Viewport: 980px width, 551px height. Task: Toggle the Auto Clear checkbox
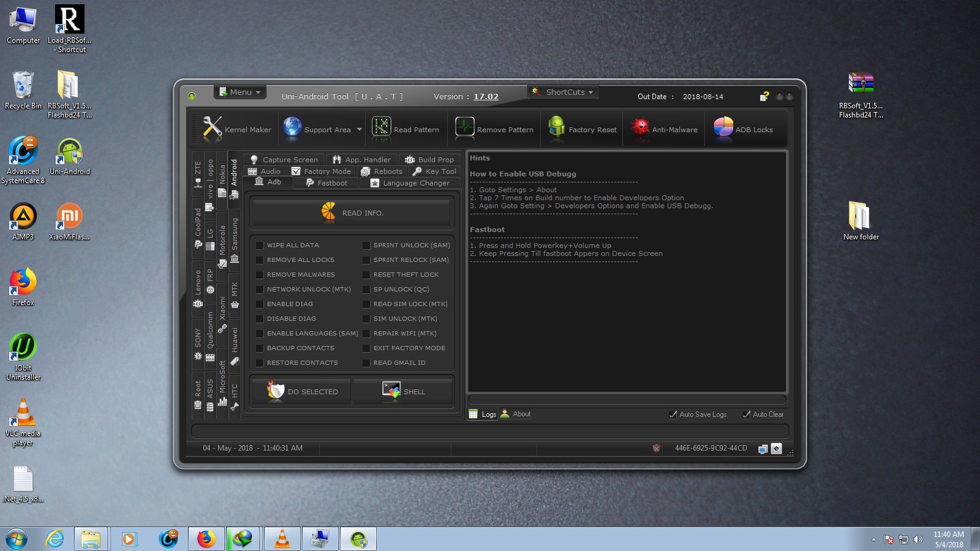click(747, 414)
